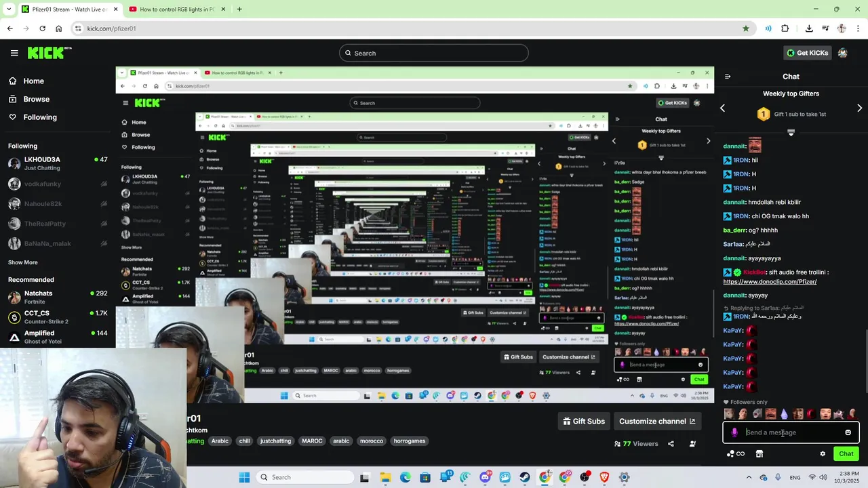Open the penguin profile avatar menu beside Get KICKs

point(843,53)
